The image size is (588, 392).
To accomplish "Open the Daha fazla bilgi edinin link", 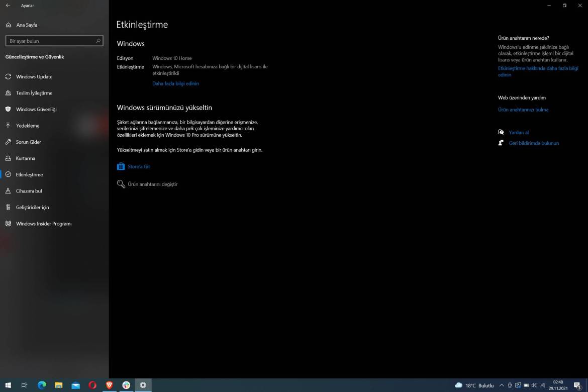I will tap(175, 83).
